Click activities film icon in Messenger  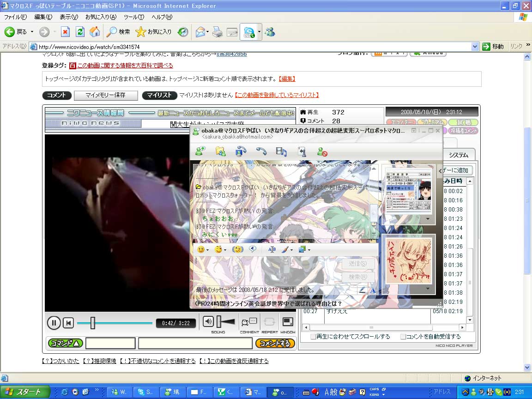[x=281, y=151]
